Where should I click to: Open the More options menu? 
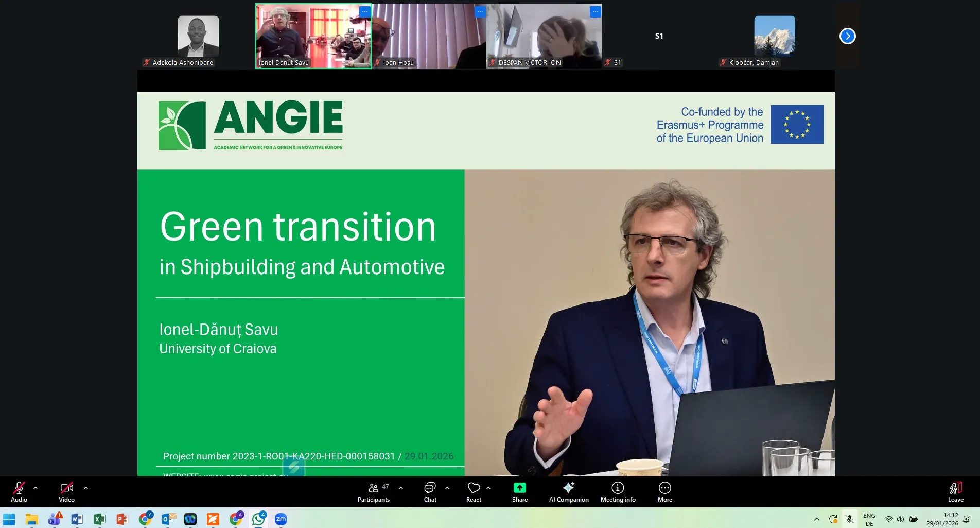664,492
